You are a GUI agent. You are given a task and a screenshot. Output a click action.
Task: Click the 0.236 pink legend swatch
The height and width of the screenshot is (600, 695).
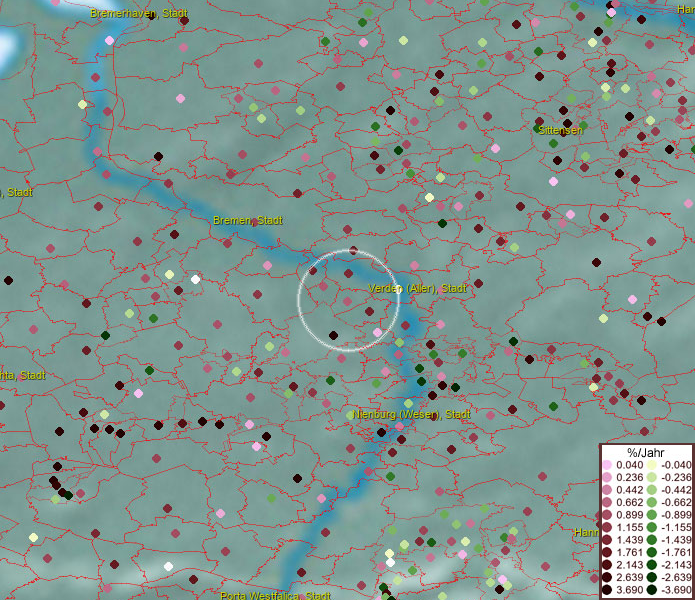(607, 477)
